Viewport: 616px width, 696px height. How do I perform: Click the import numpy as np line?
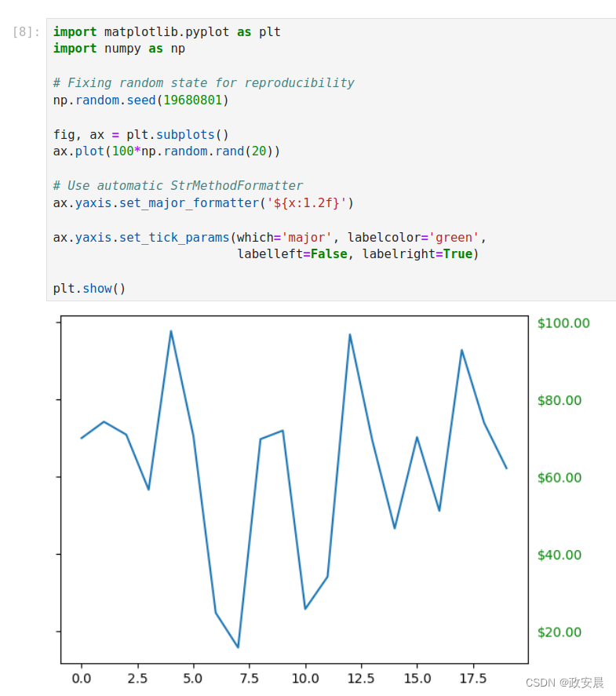119,49
